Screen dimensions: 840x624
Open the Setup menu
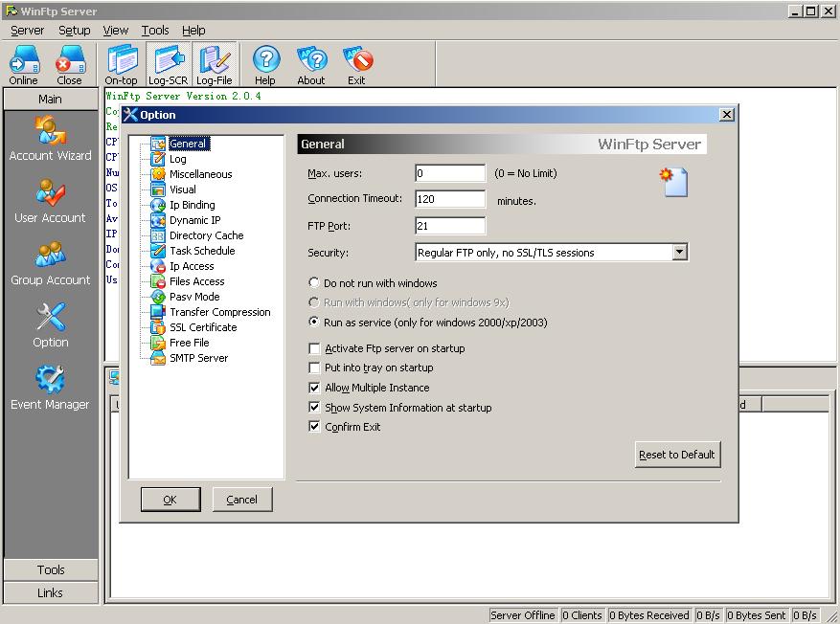click(x=74, y=30)
